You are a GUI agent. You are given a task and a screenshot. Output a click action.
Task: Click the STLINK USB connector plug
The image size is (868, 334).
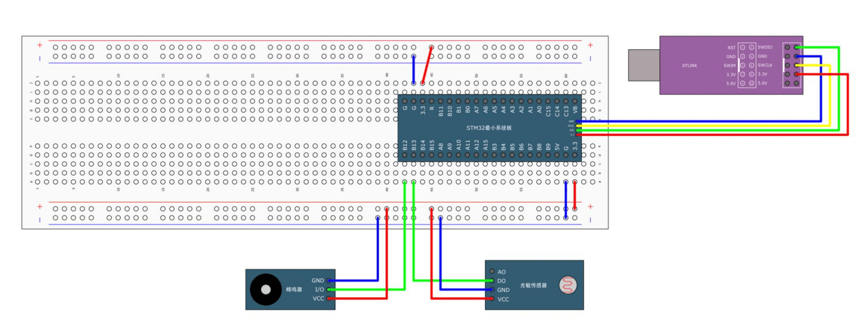tap(644, 65)
